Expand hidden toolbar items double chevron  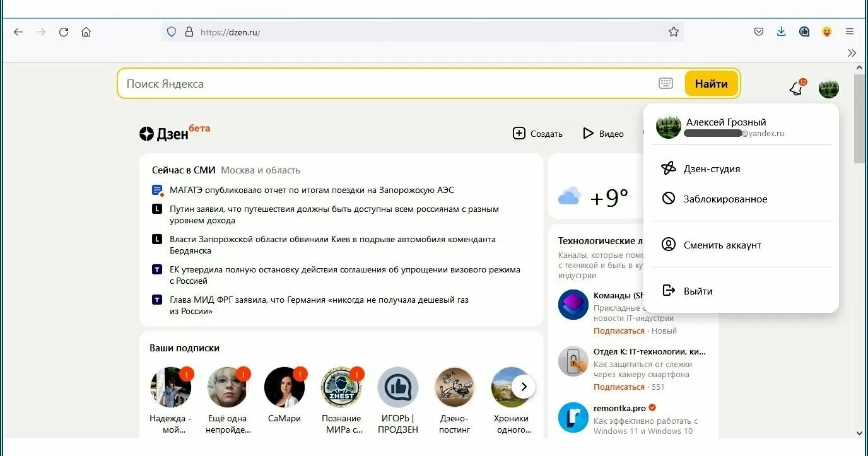852,53
